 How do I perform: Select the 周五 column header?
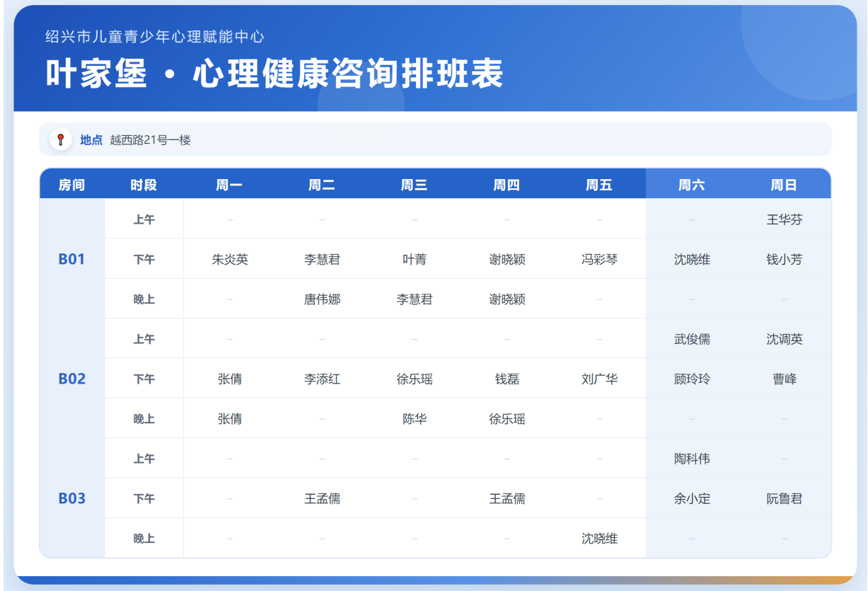point(599,185)
